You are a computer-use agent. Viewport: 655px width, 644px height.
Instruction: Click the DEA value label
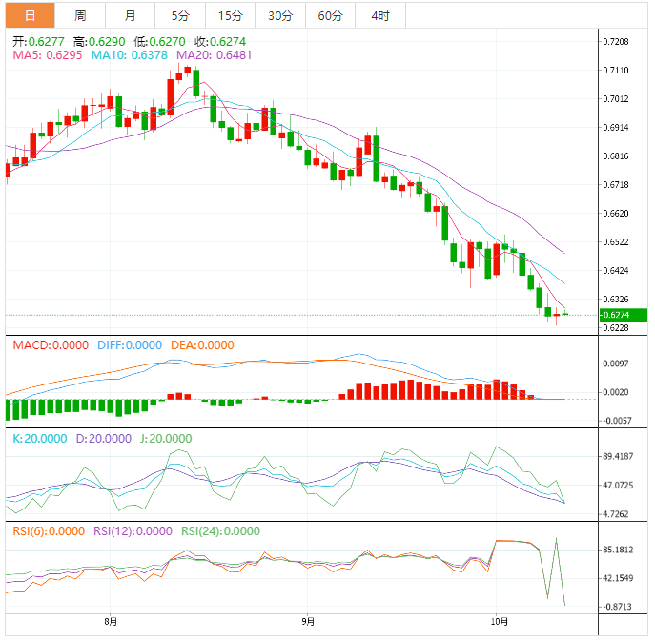coord(201,344)
